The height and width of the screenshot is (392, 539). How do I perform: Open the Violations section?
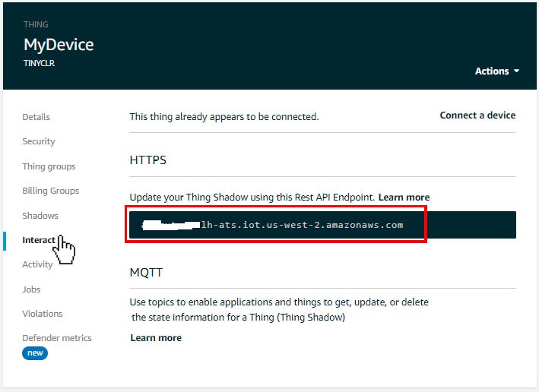[43, 314]
